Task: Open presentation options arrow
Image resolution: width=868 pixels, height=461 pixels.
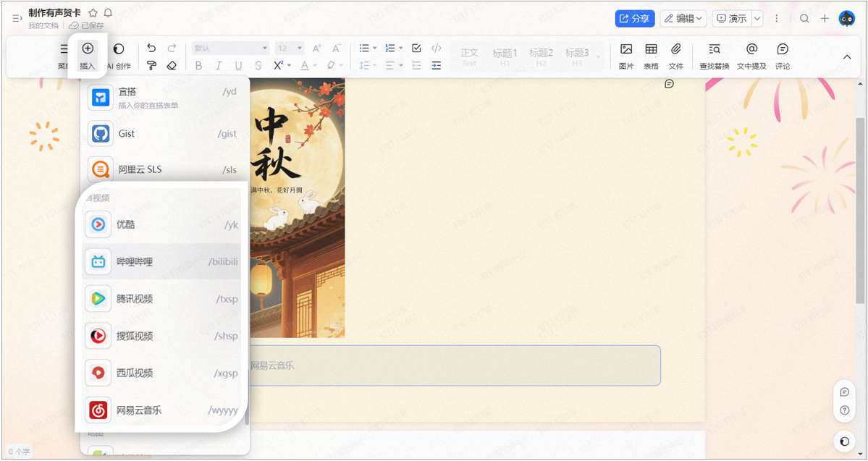Action: (757, 18)
